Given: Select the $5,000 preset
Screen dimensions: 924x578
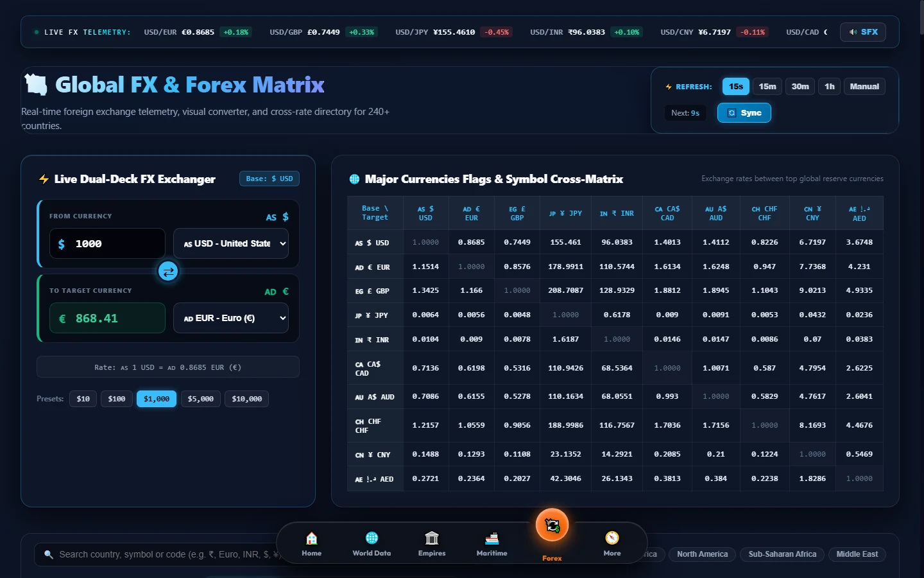Looking at the screenshot, I should pyautogui.click(x=201, y=399).
